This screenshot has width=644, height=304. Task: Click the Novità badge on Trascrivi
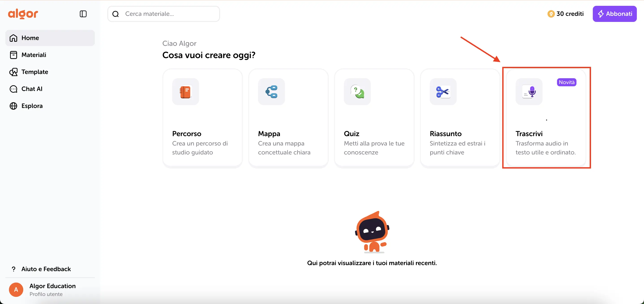(566, 82)
